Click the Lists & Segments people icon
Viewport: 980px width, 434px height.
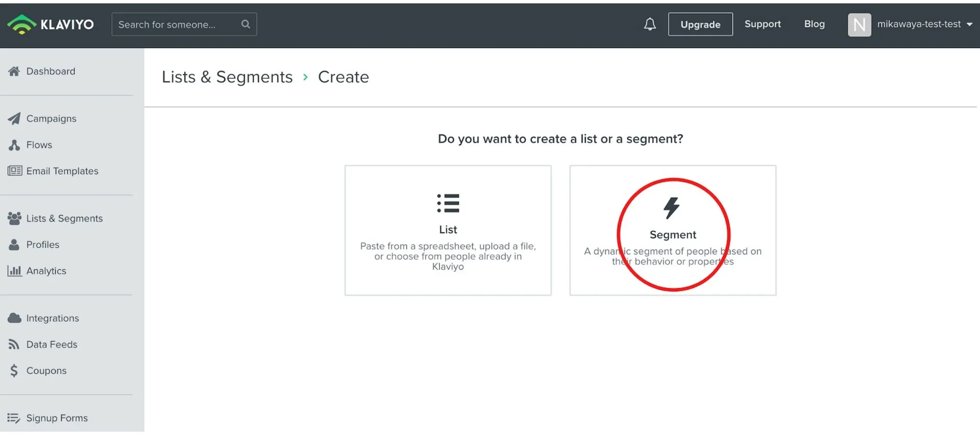click(14, 218)
